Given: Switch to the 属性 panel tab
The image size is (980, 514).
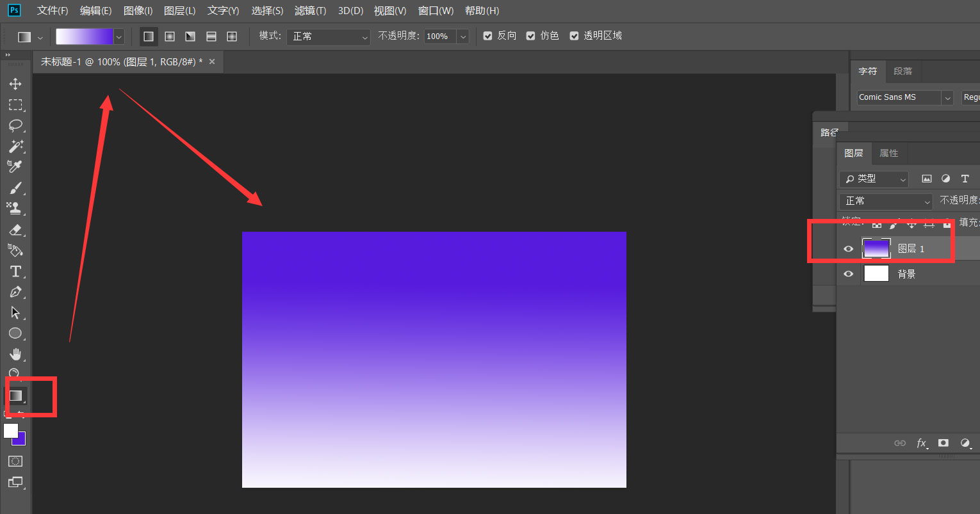Looking at the screenshot, I should [888, 153].
